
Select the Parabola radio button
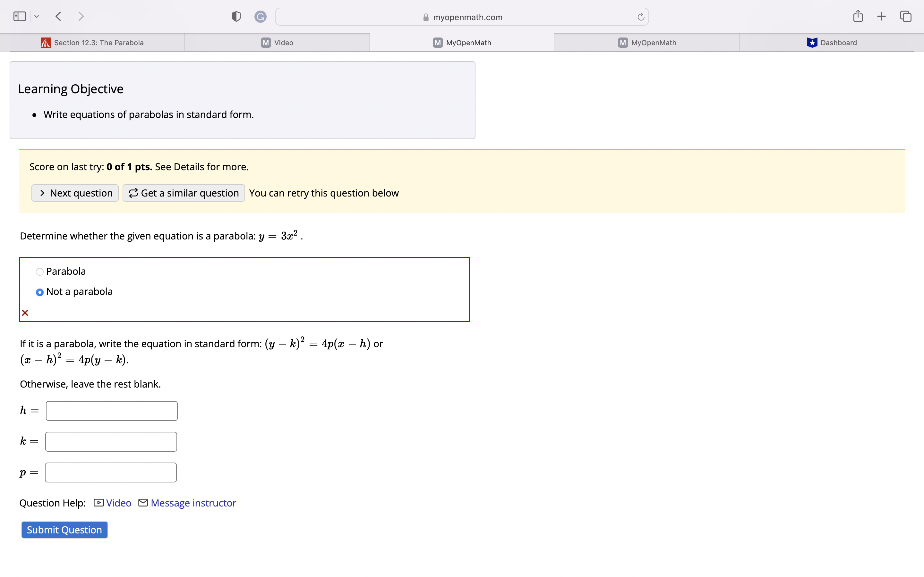40,272
